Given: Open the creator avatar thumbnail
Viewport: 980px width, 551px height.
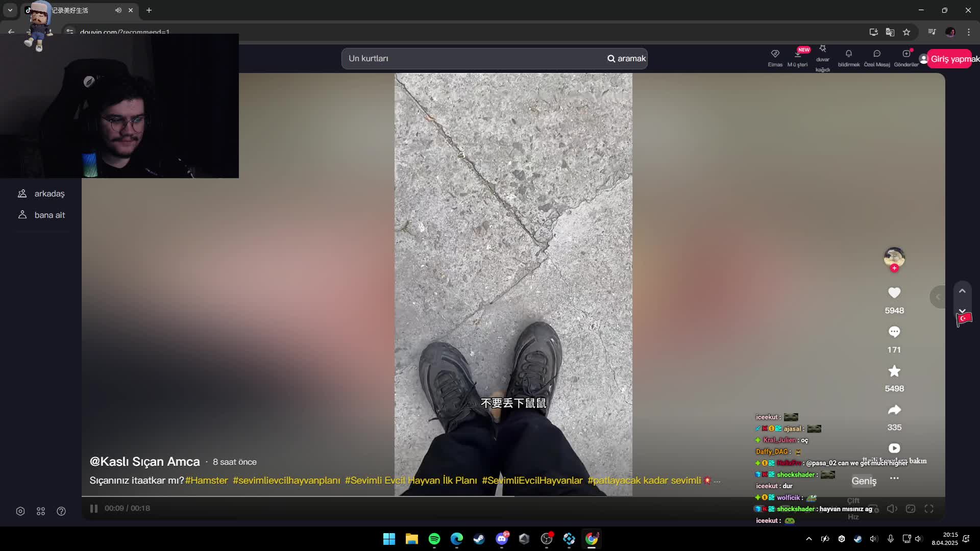Looking at the screenshot, I should [894, 257].
